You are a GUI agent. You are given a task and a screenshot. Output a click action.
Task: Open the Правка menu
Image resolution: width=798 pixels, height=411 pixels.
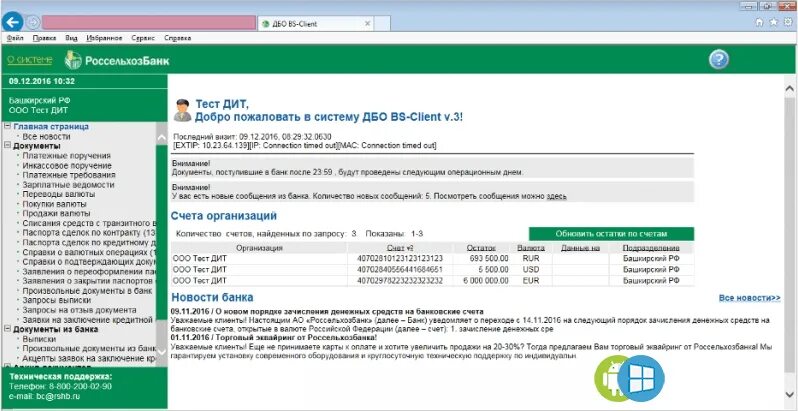click(x=44, y=38)
